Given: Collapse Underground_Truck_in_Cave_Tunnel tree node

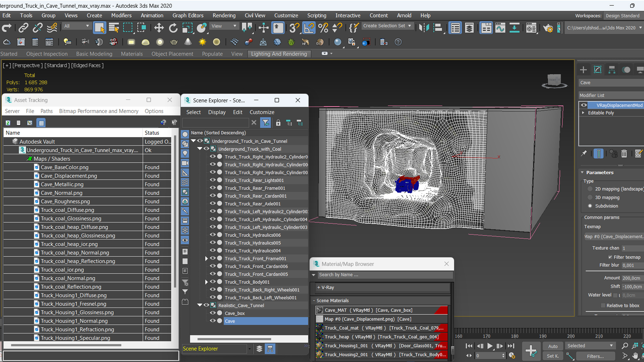Looking at the screenshot, I should point(194,141).
